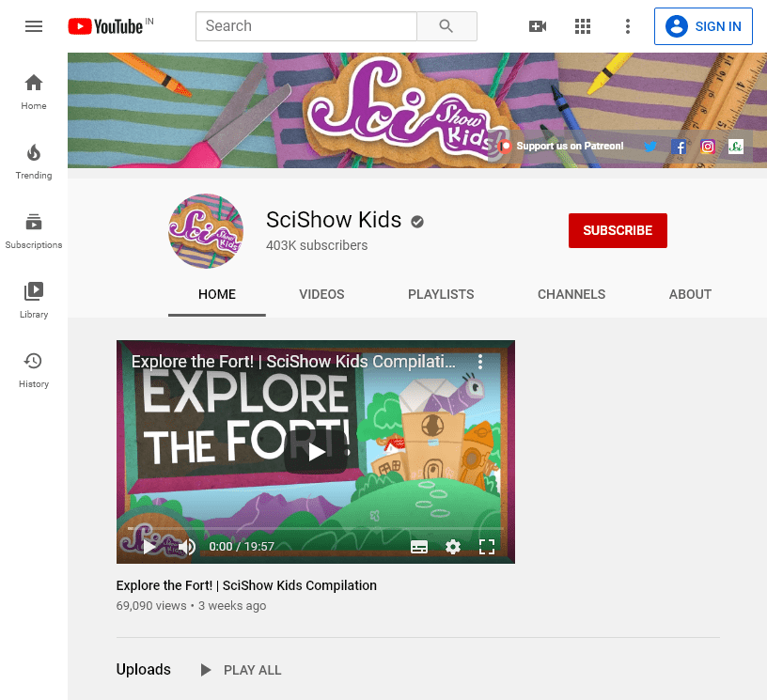Enter full screen in the video player
The height and width of the screenshot is (700, 767).
tap(487, 547)
